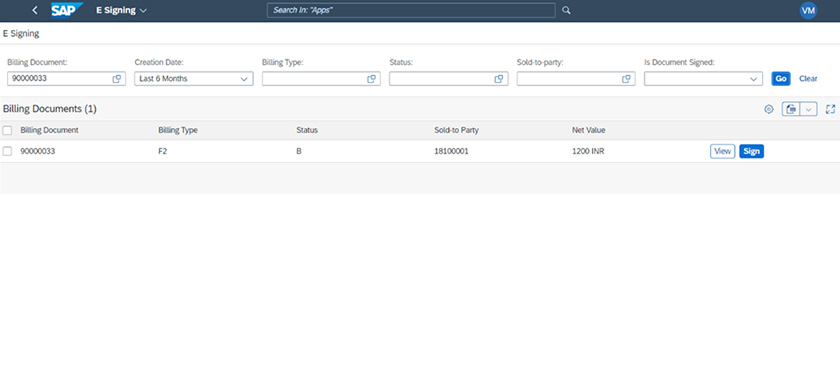Expand the export options arrow
Image resolution: width=840 pixels, height=390 pixels.
[809, 109]
